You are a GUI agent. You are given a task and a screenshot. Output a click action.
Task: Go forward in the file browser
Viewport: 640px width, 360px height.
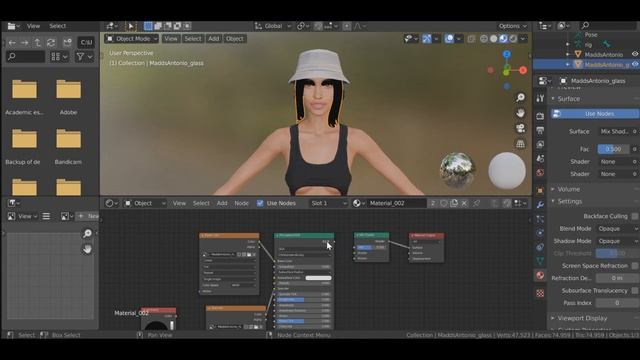coord(24,42)
